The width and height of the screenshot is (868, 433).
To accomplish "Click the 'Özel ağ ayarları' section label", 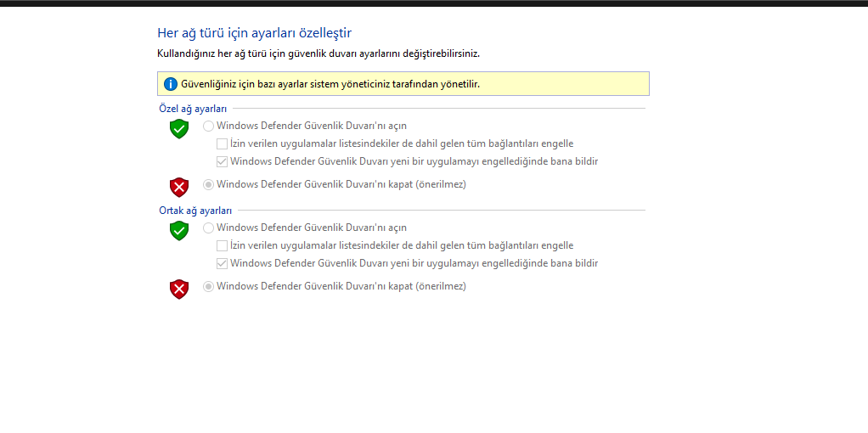I will tap(193, 109).
